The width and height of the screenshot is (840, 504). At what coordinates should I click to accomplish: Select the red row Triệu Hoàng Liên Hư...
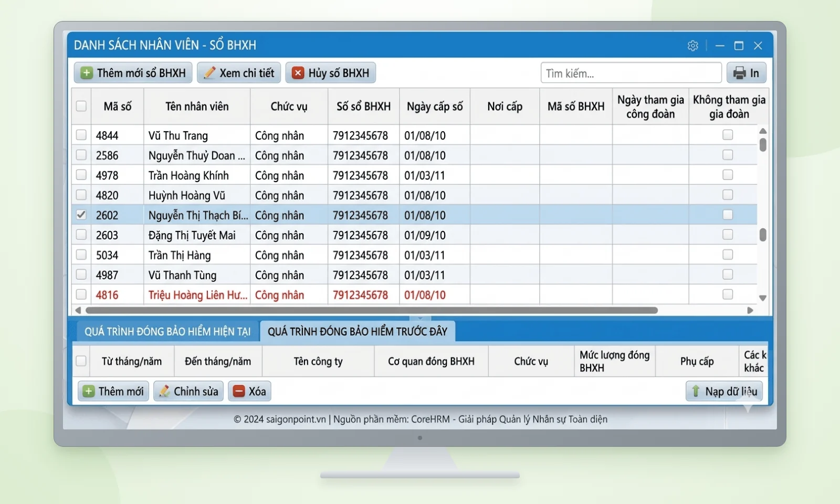[x=415, y=295]
